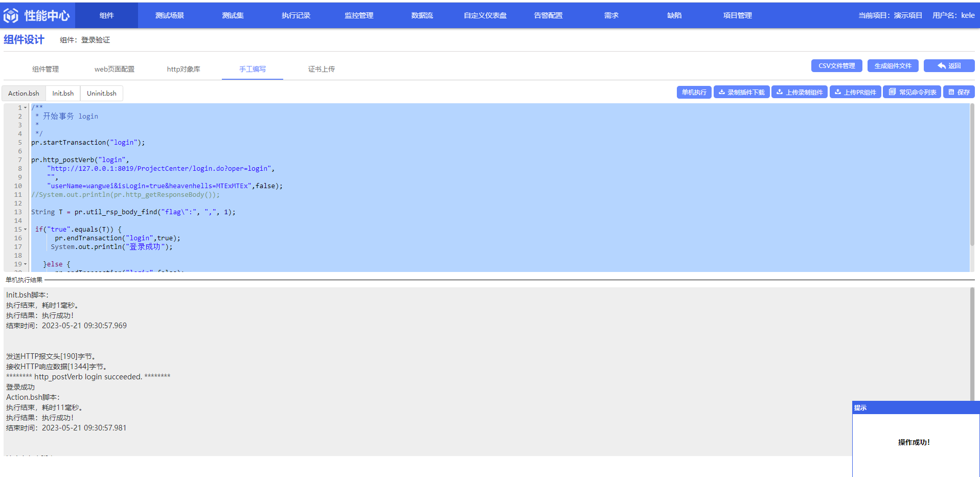The height and width of the screenshot is (477, 980).
Task: Click the 保存 floppy disk icon button
Action: click(959, 92)
